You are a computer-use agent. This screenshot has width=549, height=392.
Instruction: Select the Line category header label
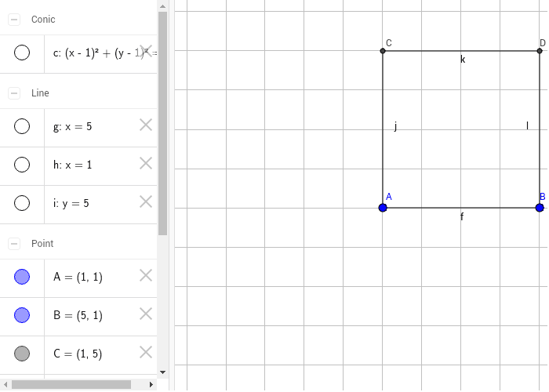tap(40, 93)
